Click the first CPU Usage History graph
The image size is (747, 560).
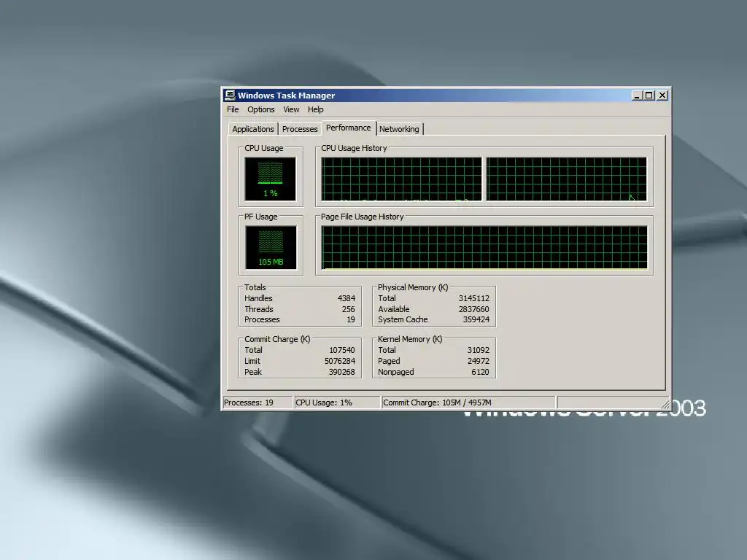(x=401, y=179)
